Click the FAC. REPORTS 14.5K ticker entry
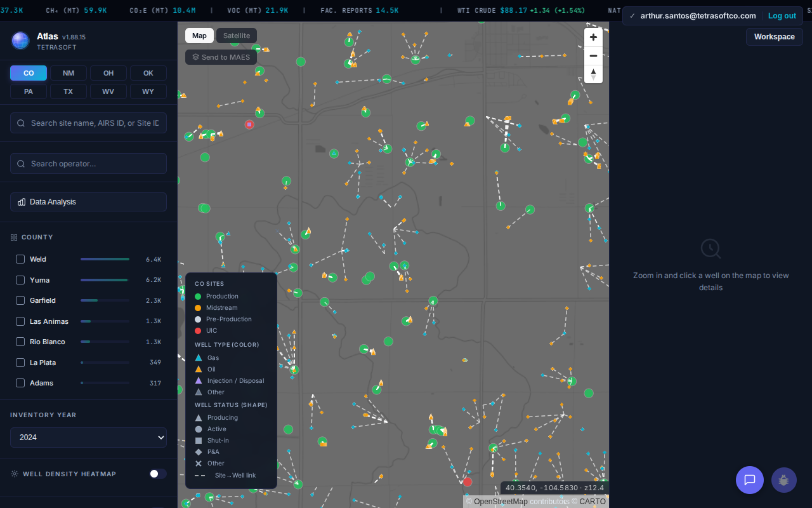 360,11
